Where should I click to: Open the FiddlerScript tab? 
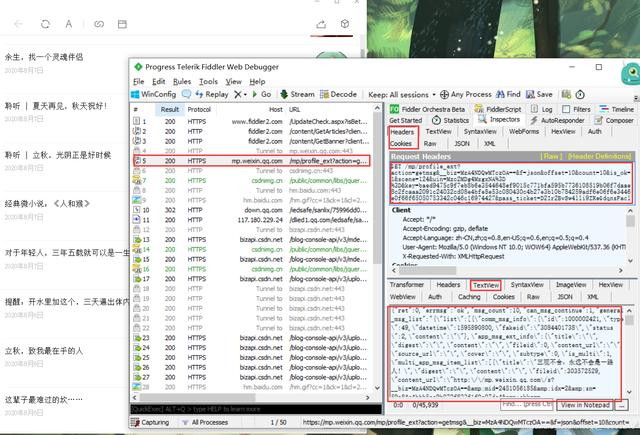pos(498,109)
